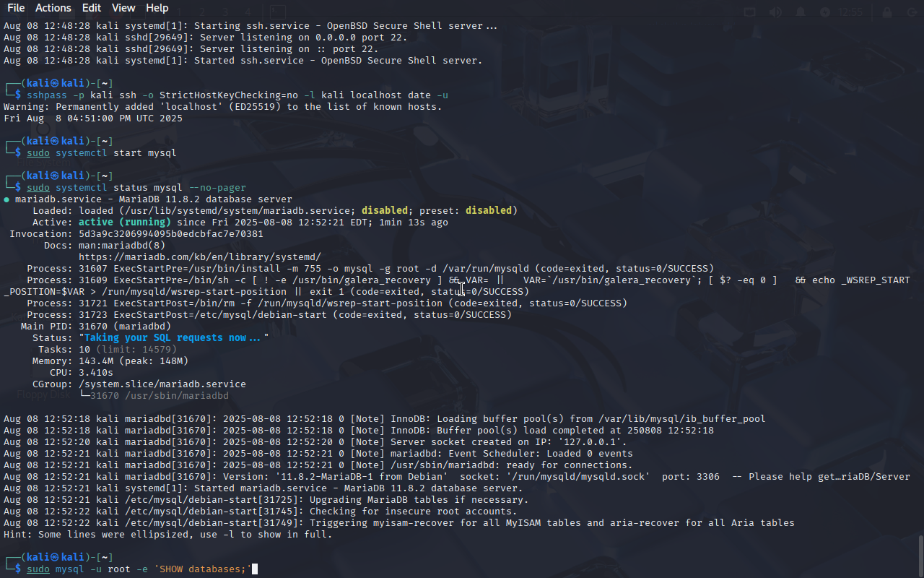Click 'Triggering myisam-recover for all MyISAM tables' line
924x578 pixels.
tap(399, 522)
